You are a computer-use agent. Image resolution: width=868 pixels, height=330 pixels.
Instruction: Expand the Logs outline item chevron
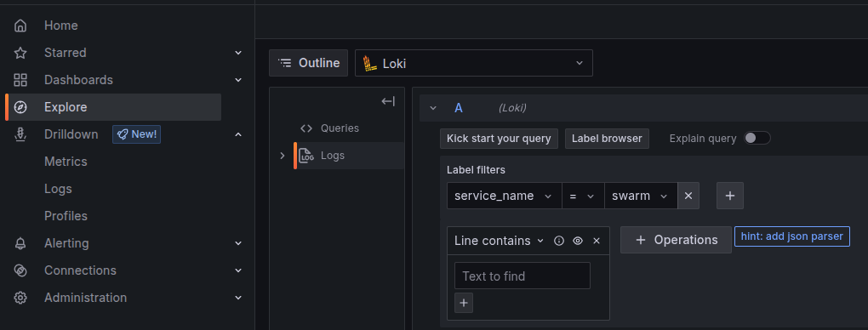tap(283, 156)
